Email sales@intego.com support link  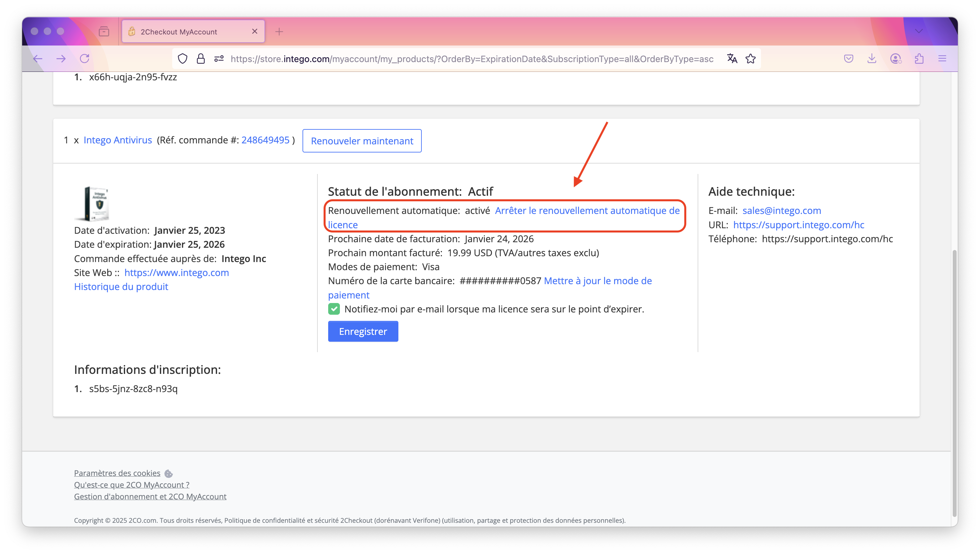pos(782,211)
